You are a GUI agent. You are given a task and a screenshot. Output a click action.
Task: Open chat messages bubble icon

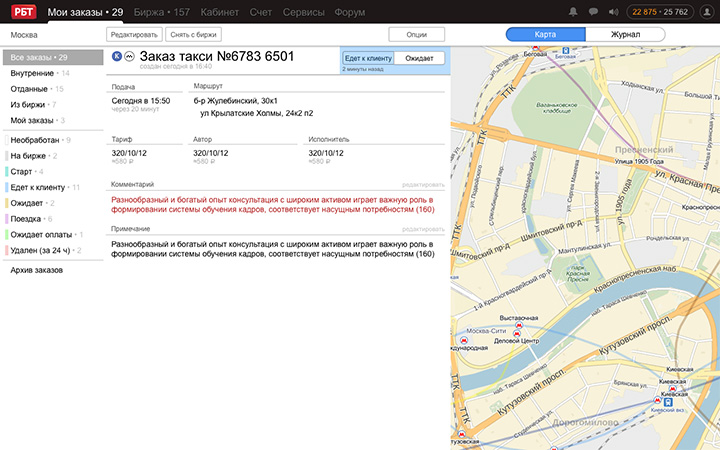[593, 12]
